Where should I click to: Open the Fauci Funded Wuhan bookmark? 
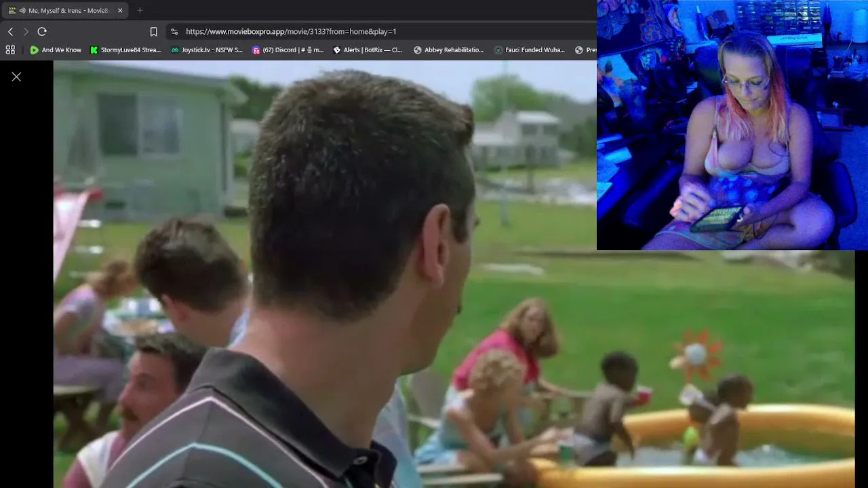530,50
